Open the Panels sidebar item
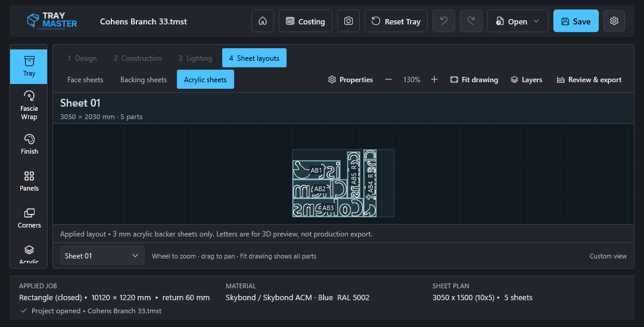This screenshot has width=644, height=327. (29, 181)
